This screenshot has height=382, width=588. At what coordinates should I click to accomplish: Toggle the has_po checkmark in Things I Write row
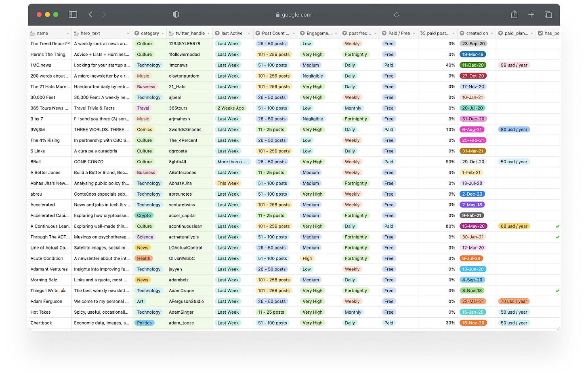[x=557, y=291]
